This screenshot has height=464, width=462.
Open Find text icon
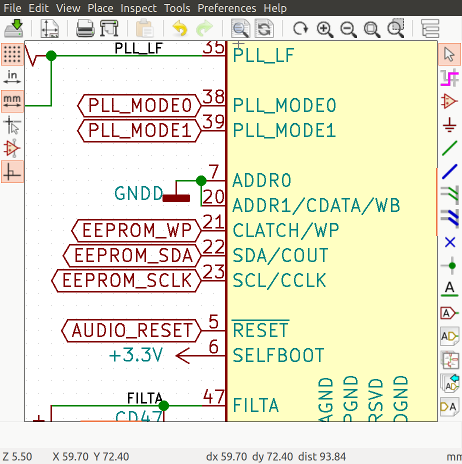tap(240, 29)
